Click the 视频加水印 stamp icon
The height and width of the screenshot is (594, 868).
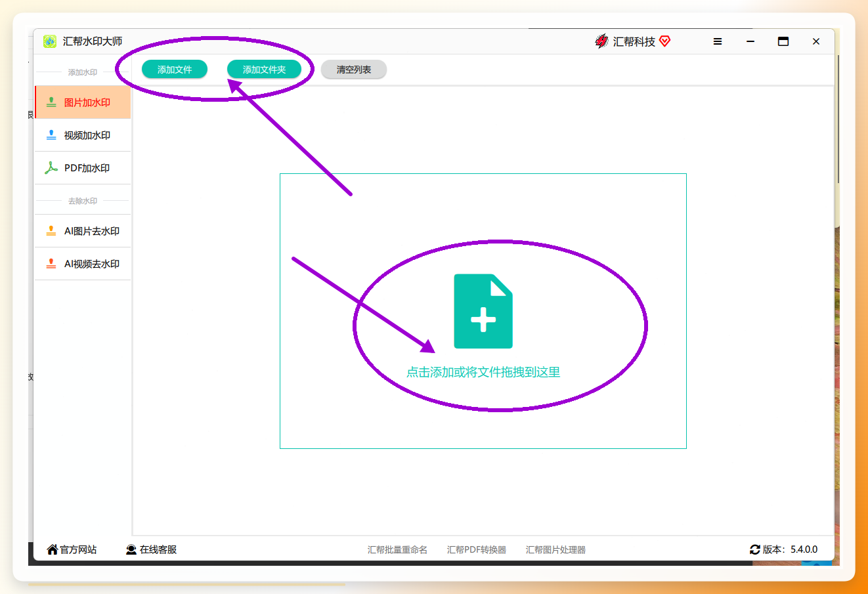51,135
